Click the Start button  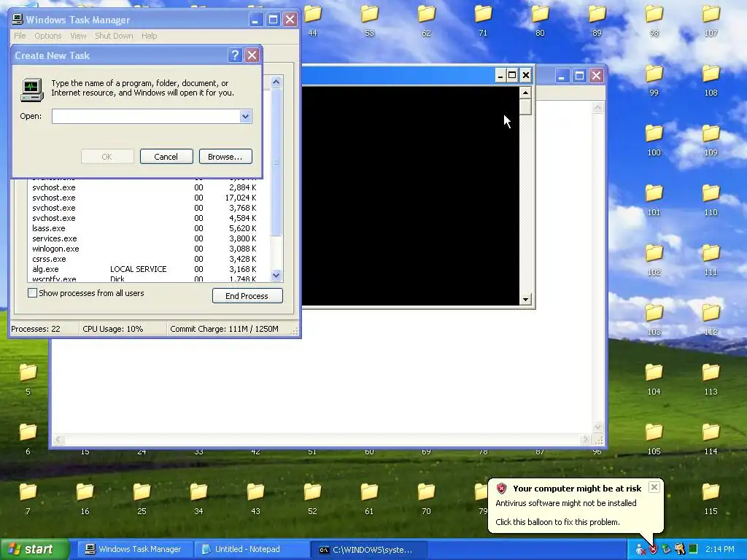click(x=35, y=549)
